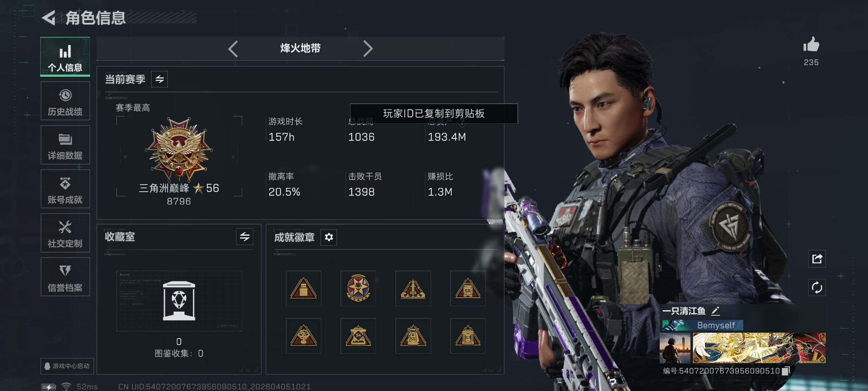Click the refresh circular arrows icon
Image resolution: width=868 pixels, height=391 pixels.
point(817,288)
